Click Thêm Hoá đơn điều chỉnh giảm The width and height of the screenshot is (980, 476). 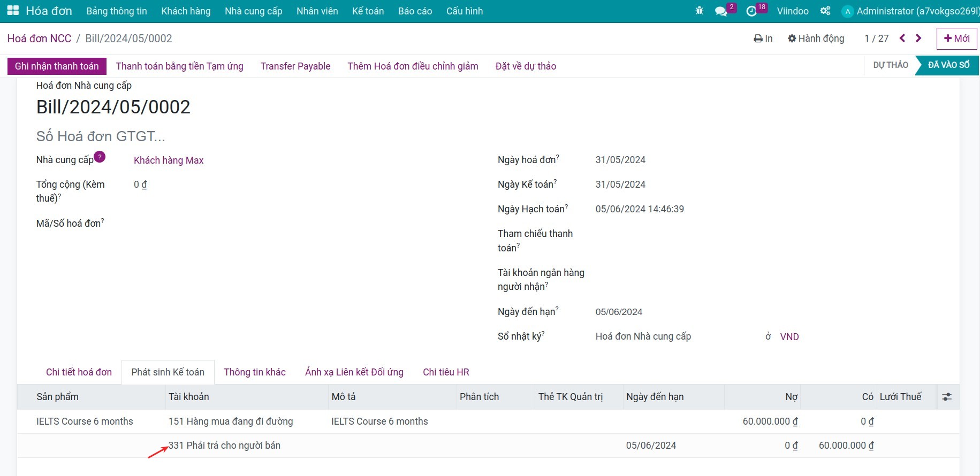tap(413, 66)
